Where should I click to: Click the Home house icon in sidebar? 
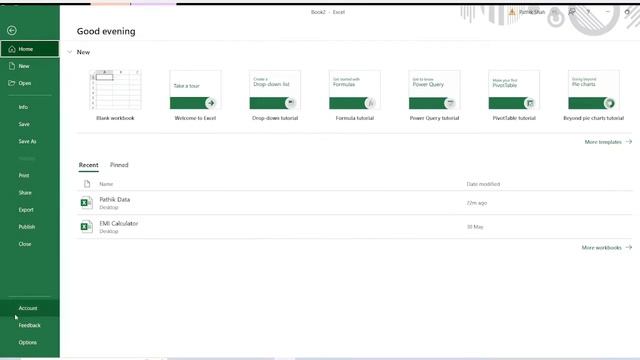(x=12, y=49)
